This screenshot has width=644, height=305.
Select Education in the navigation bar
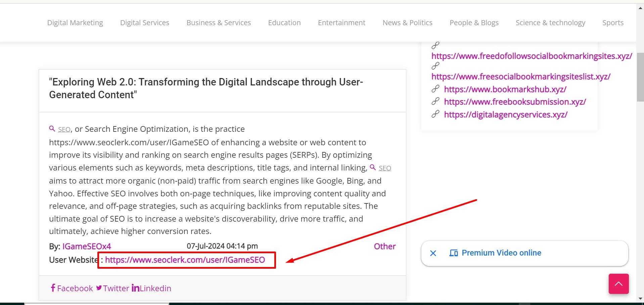pyautogui.click(x=284, y=23)
